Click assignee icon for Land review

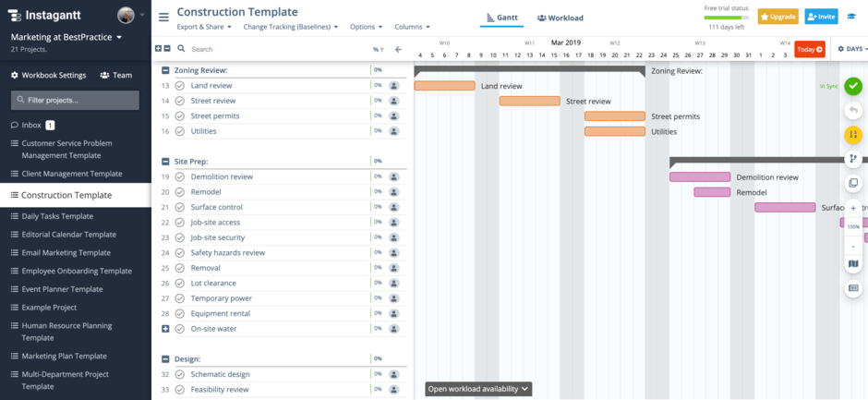tap(393, 85)
